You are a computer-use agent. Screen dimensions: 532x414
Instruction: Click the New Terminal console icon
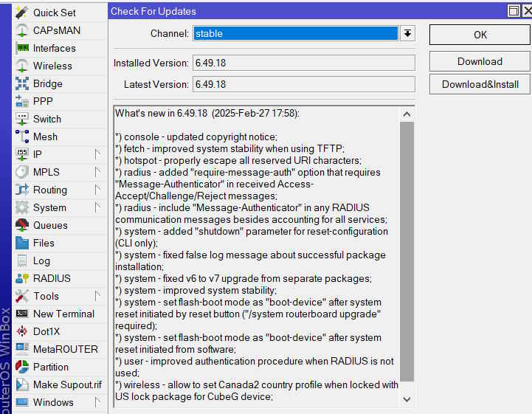pyautogui.click(x=21, y=314)
